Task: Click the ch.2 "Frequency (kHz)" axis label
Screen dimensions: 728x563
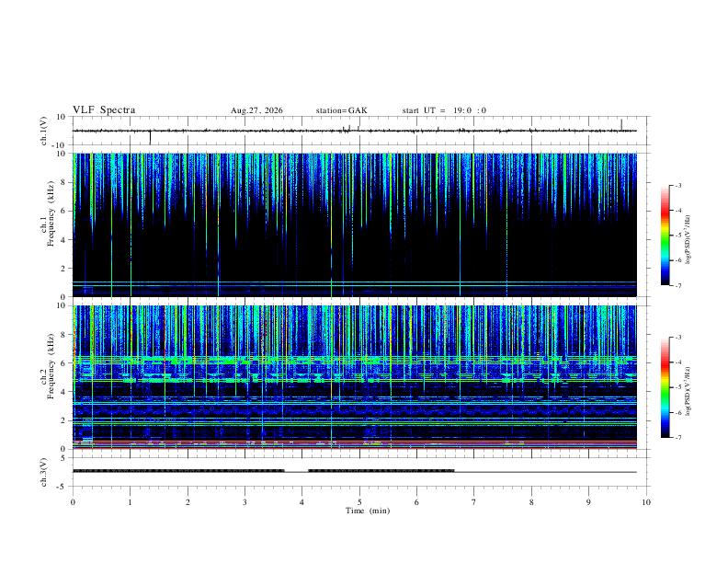Action: [51, 366]
